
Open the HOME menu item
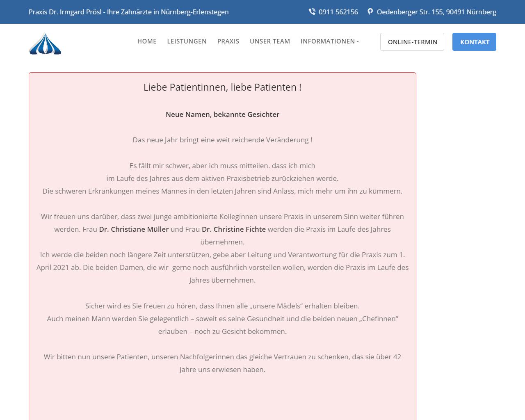[147, 41]
